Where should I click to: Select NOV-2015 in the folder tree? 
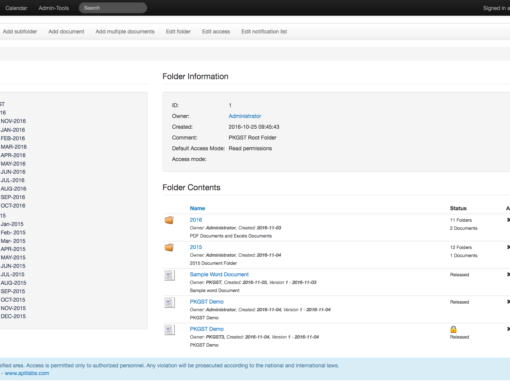(x=13, y=308)
